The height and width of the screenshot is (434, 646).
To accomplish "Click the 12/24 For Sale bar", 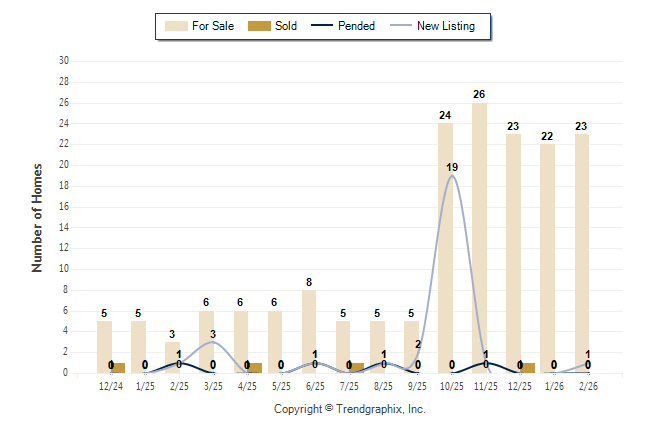I will (104, 346).
